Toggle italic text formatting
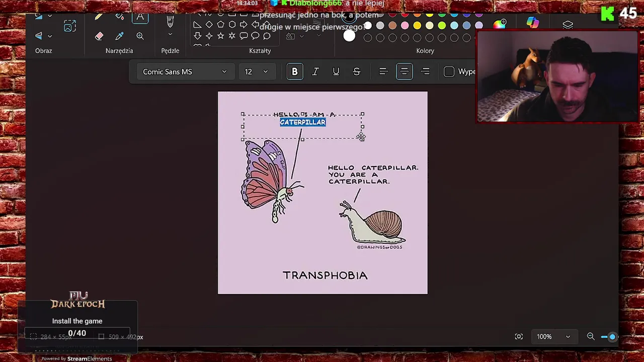Image resolution: width=644 pixels, height=362 pixels. click(315, 72)
